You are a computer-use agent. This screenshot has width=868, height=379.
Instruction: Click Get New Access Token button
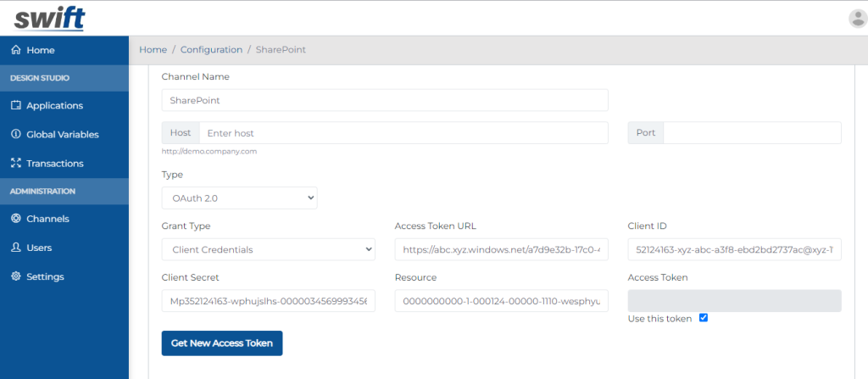pyautogui.click(x=222, y=343)
